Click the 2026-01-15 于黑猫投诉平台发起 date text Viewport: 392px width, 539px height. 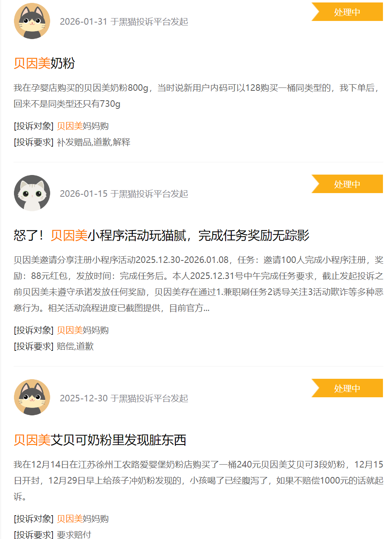point(124,194)
